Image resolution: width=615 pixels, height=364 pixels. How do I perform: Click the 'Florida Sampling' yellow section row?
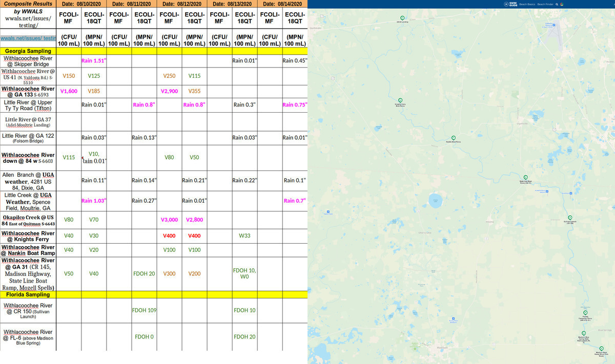154,294
